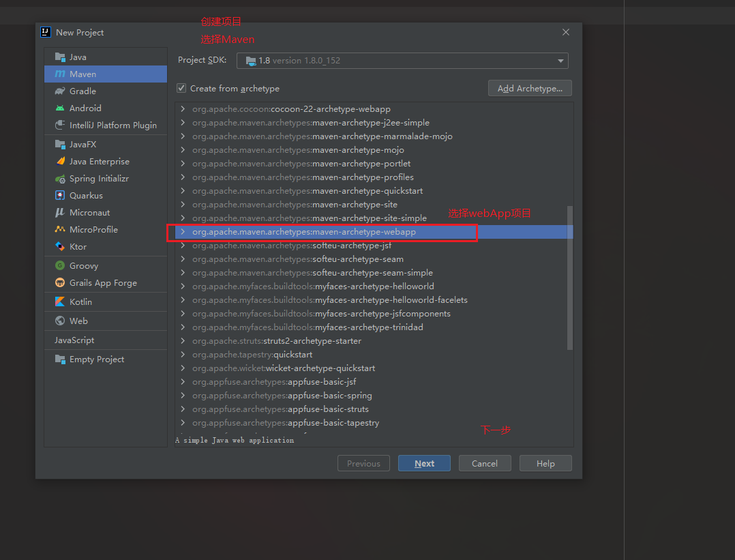Select myfaces-archetype-jsfcomponents row
Viewport: 735px width, 560px height.
pos(374,313)
